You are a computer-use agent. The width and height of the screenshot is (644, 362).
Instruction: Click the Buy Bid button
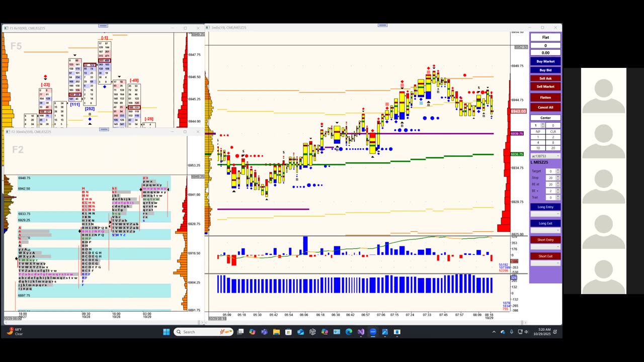[545, 70]
